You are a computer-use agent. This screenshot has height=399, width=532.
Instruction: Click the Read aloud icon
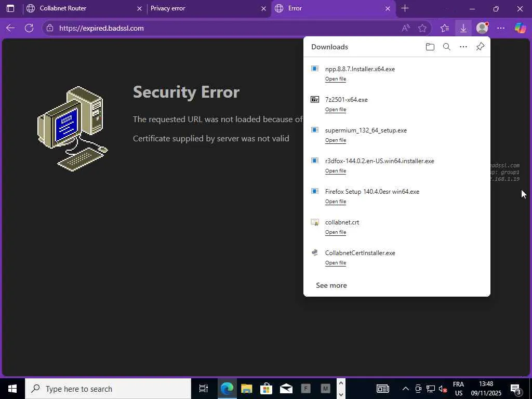click(x=406, y=28)
